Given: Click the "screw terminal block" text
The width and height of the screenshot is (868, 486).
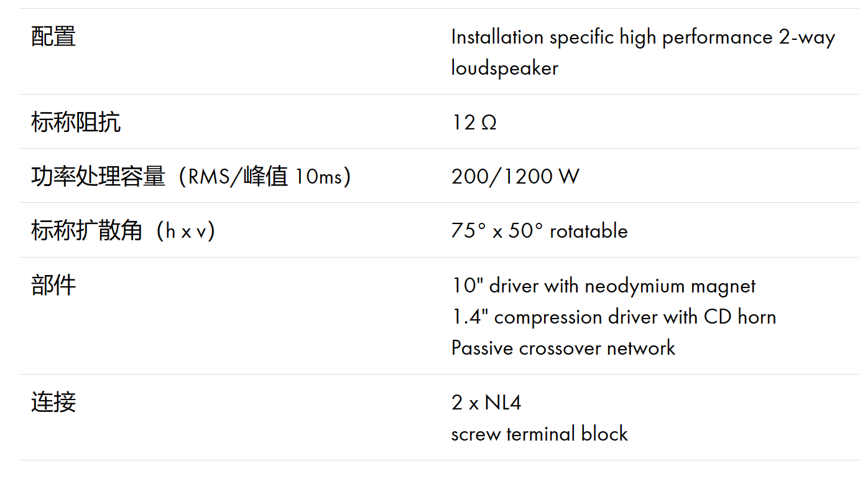Looking at the screenshot, I should 539,433.
